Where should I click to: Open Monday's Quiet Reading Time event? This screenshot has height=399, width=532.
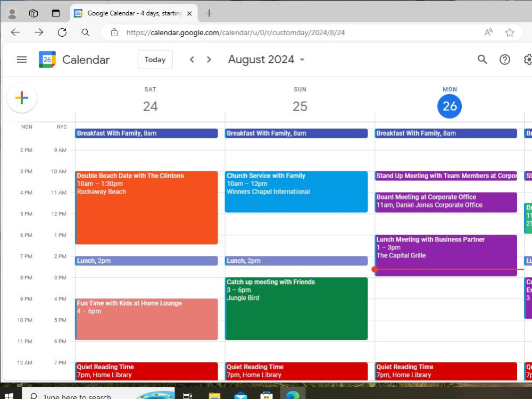click(446, 371)
